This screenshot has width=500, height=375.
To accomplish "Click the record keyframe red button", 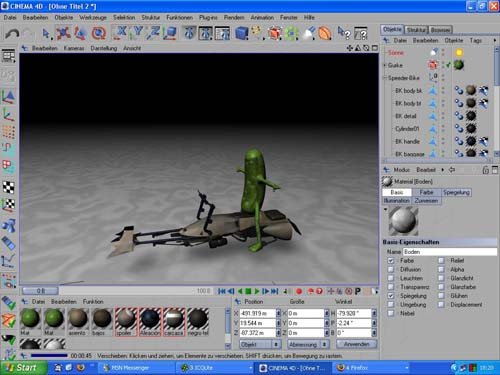I will [299, 291].
